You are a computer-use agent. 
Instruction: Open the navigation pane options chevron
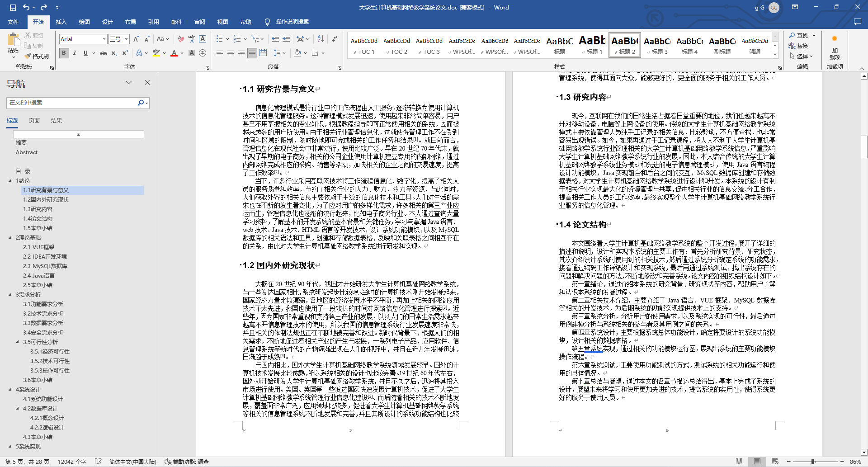tap(129, 82)
